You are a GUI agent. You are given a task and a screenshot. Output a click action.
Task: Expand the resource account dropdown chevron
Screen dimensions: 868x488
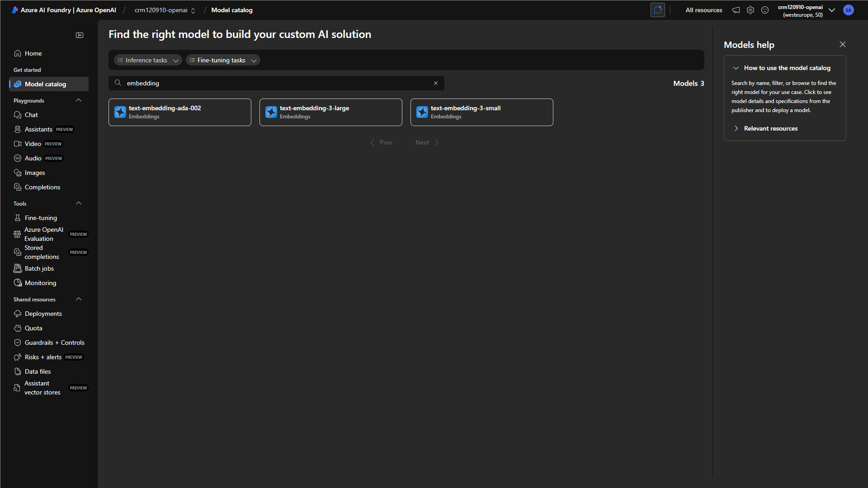[832, 10]
